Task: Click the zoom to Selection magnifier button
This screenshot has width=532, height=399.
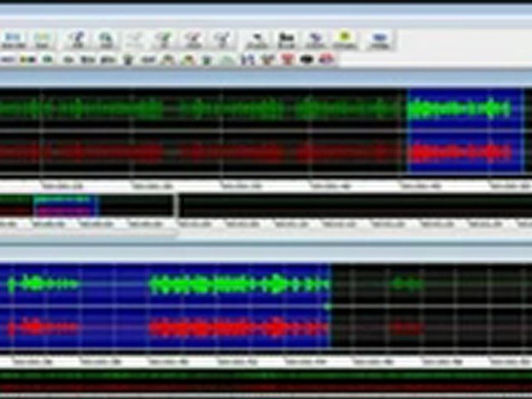Action: click(x=106, y=40)
